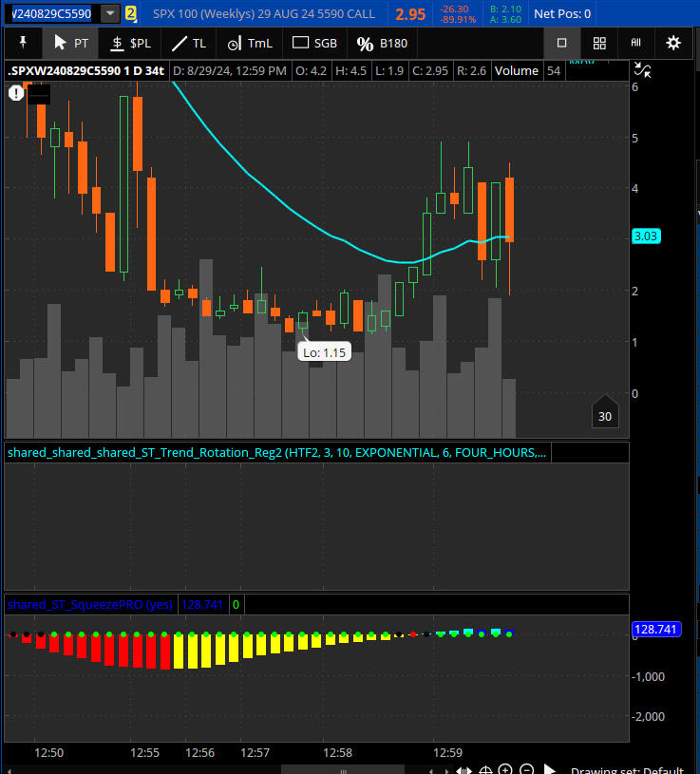Image resolution: width=700 pixels, height=774 pixels.
Task: Click ST_Trend_Rotation_Reg2 study title
Action: [x=276, y=453]
